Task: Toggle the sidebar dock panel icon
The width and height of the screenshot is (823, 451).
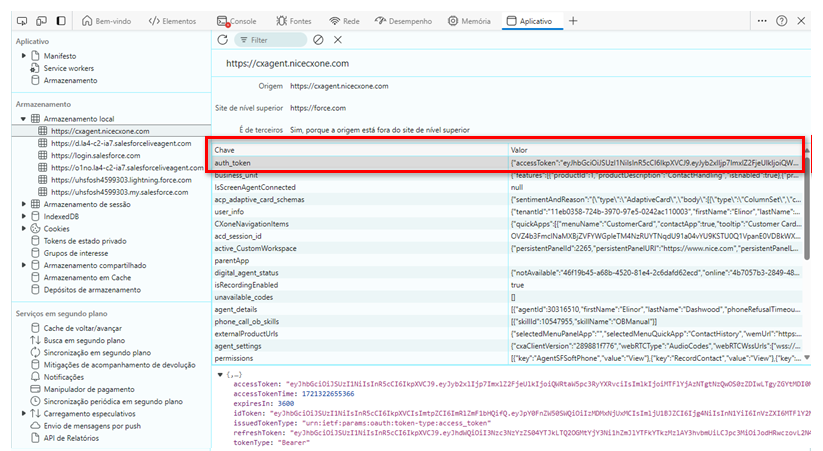Action: [61, 21]
